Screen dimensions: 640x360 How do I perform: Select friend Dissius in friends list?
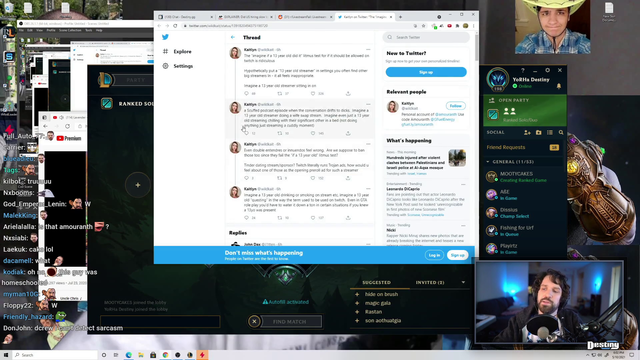click(524, 213)
